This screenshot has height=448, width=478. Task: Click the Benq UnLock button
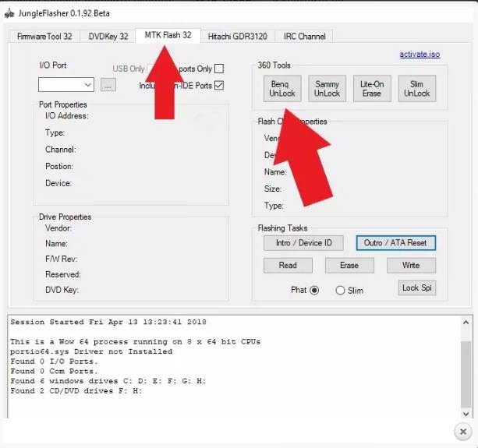[282, 89]
